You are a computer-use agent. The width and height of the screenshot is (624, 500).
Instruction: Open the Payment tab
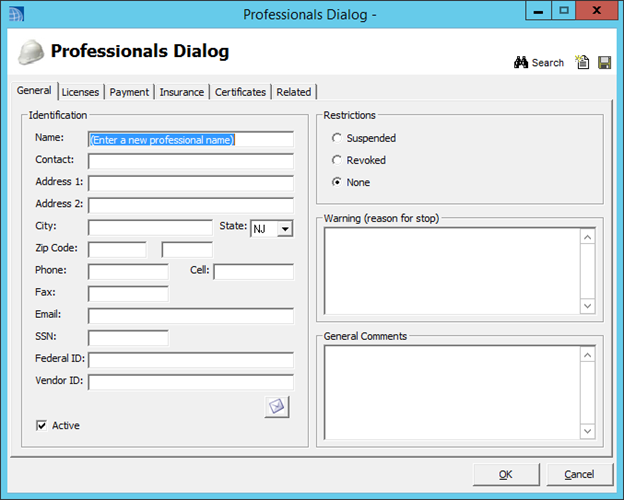(129, 92)
